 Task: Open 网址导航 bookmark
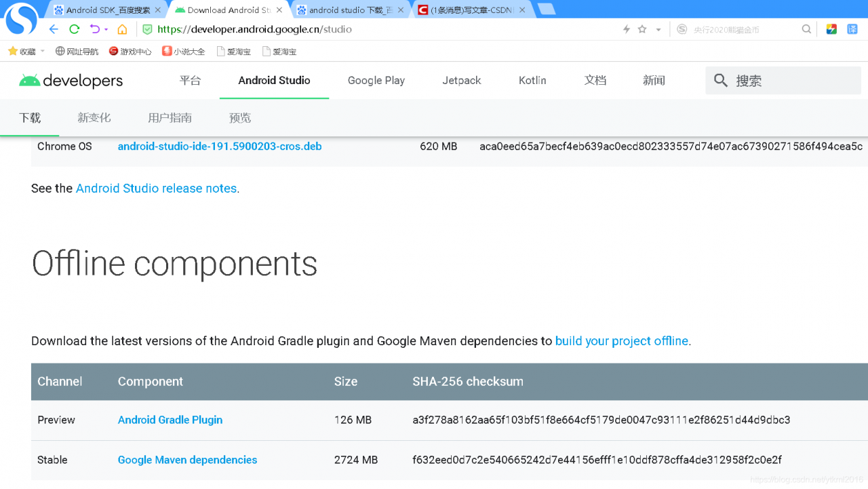[x=77, y=52]
